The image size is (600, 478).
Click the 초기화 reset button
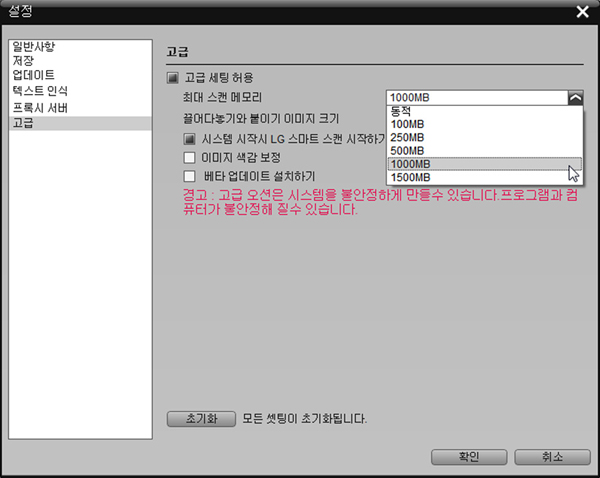201,418
